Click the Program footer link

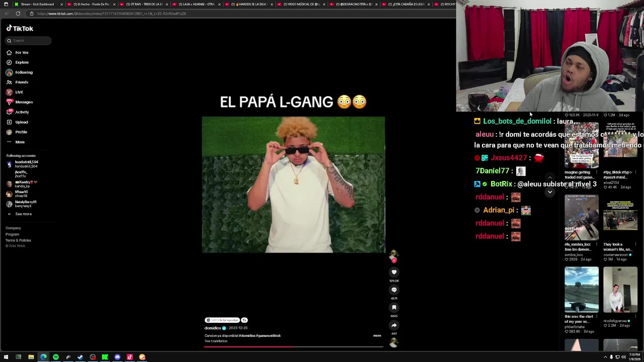12,234
